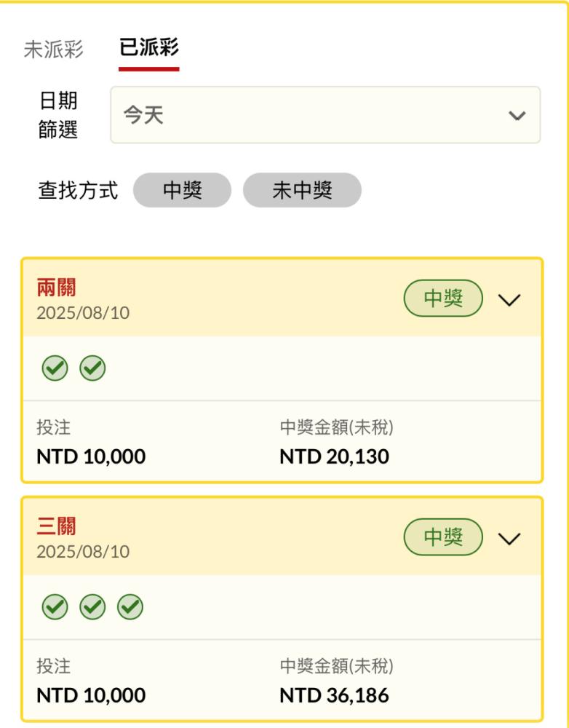Click the date dropdown arrow icon
The width and height of the screenshot is (569, 728).
pyautogui.click(x=517, y=115)
